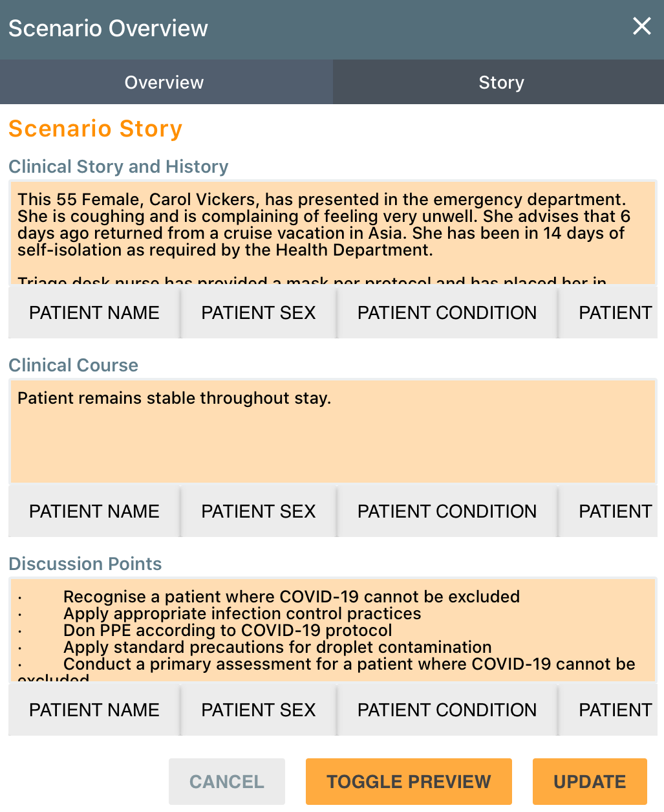Screen dimensions: 664x812
Task: Insert PATIENT SEX token below Clinical Story
Action: (258, 313)
